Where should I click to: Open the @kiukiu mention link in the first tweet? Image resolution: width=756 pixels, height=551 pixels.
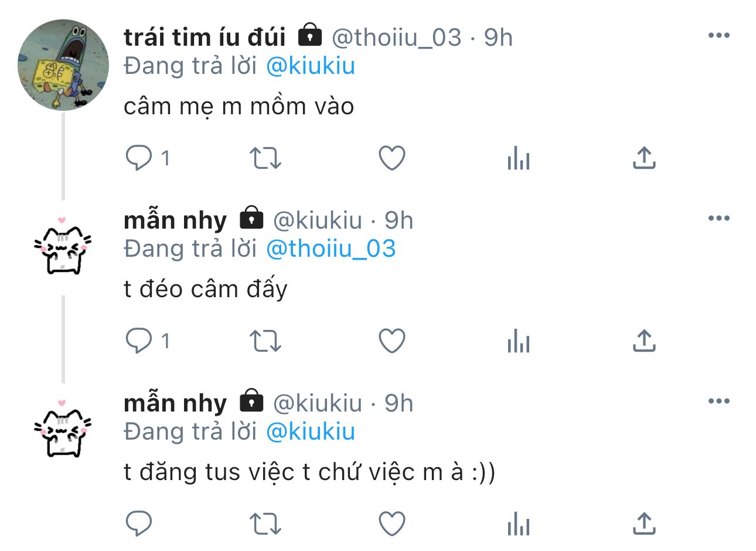tap(311, 66)
